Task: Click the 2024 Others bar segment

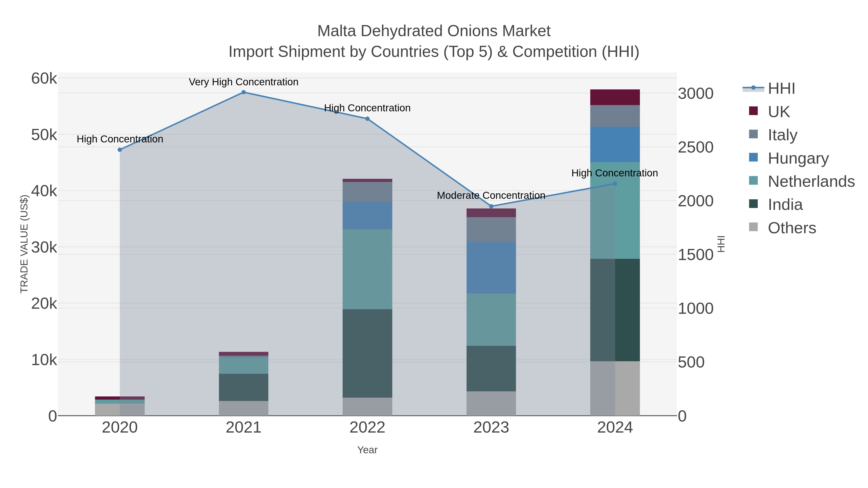Action: point(615,388)
